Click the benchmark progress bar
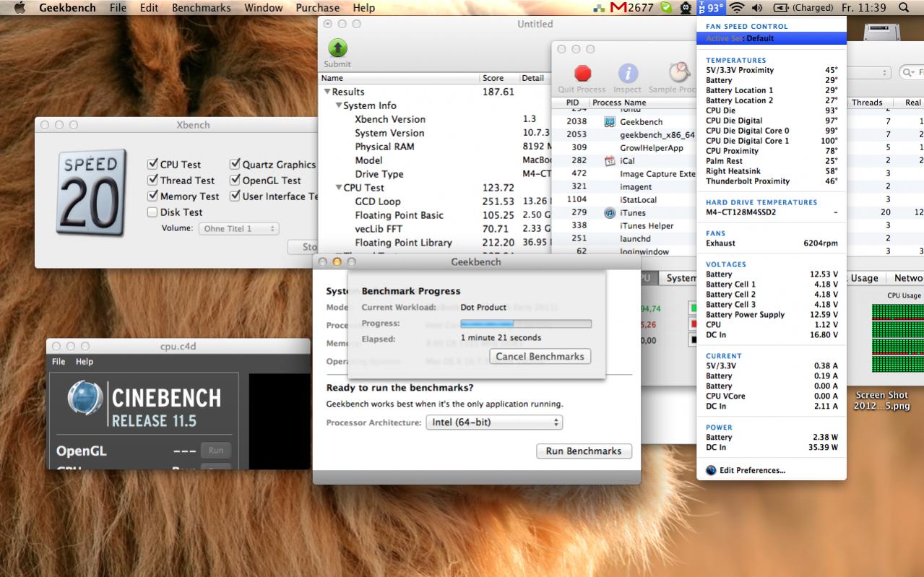The height and width of the screenshot is (577, 924). 526,324
